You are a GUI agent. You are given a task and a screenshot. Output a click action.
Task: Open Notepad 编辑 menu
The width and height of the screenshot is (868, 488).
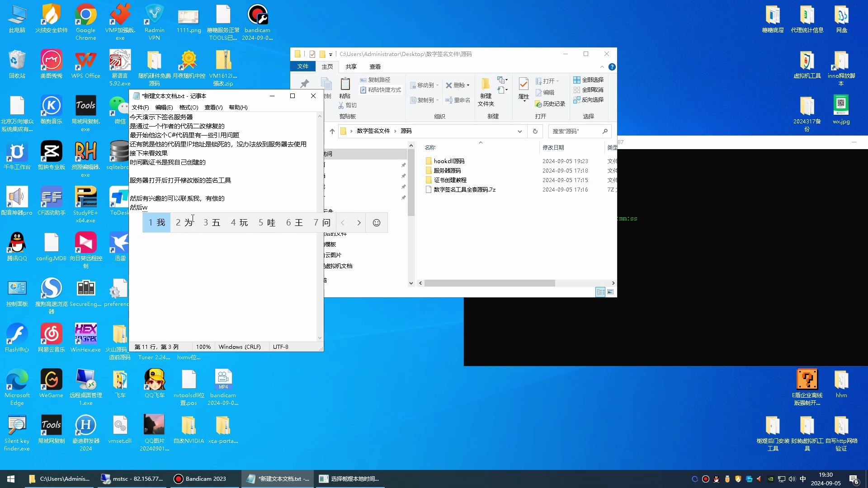tap(164, 108)
